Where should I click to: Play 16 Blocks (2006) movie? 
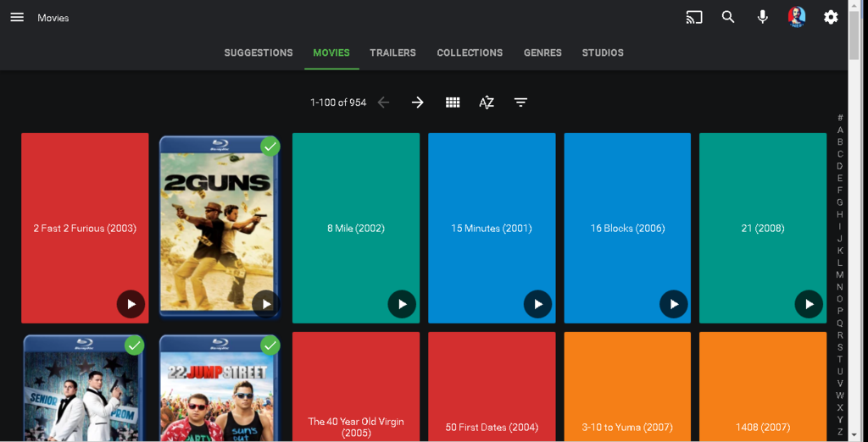674,304
